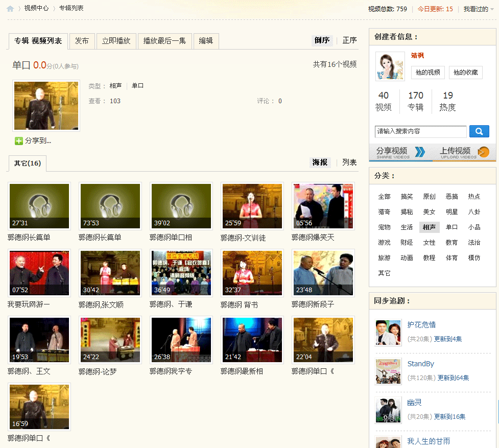Image resolution: width=499 pixels, height=448 pixels.
Task: Click the 他的视频 button
Action: [x=427, y=73]
